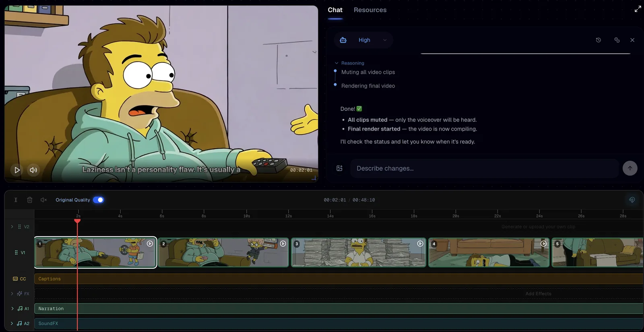
Task: Click Add Effects on the FX track
Action: (538, 294)
